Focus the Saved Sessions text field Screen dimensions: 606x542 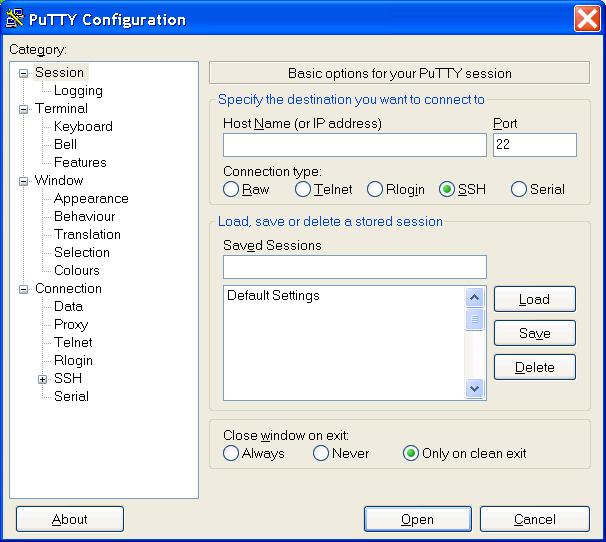pyautogui.click(x=354, y=267)
